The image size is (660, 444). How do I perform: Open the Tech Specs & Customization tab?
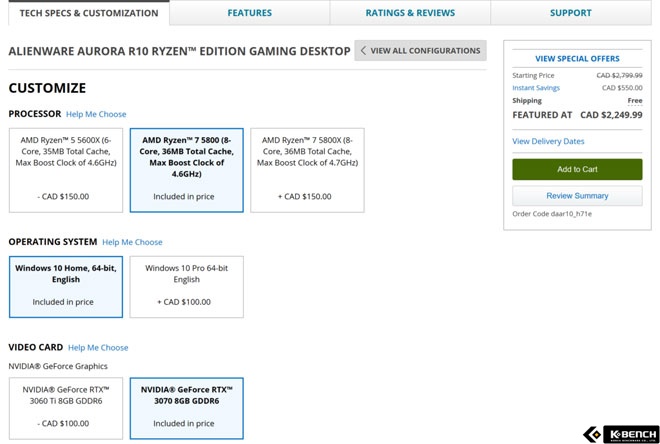(x=89, y=13)
